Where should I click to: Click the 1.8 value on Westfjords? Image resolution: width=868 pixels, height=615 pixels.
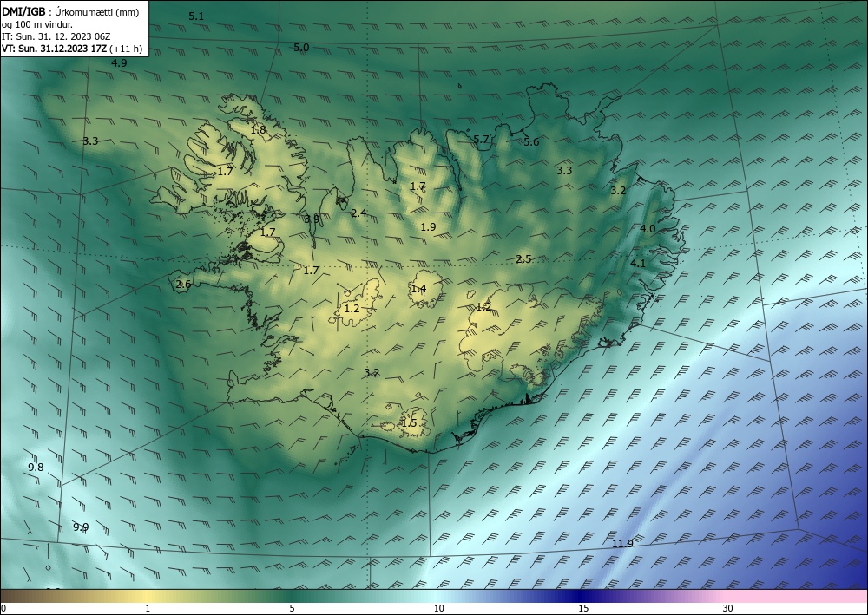click(259, 130)
